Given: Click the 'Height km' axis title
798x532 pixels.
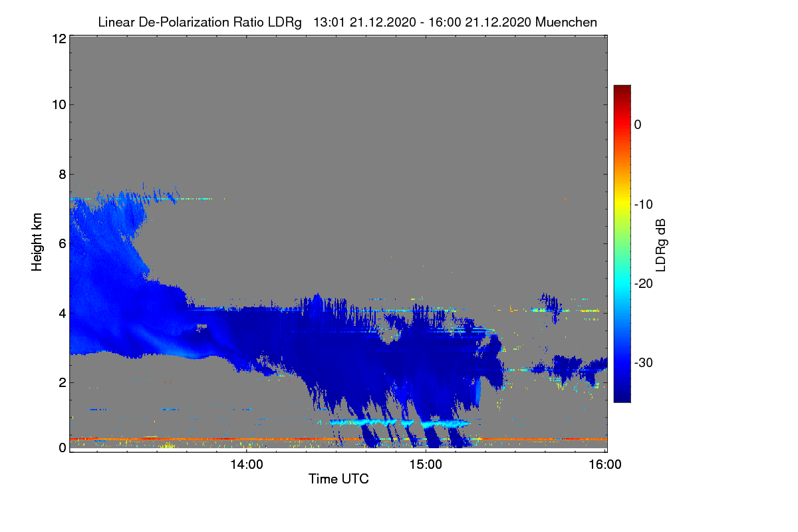Looking at the screenshot, I should (x=37, y=243).
